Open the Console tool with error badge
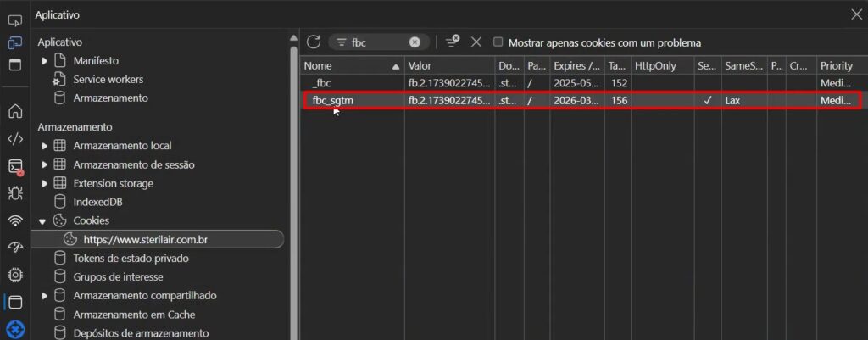Image resolution: width=868 pixels, height=340 pixels. click(x=15, y=166)
